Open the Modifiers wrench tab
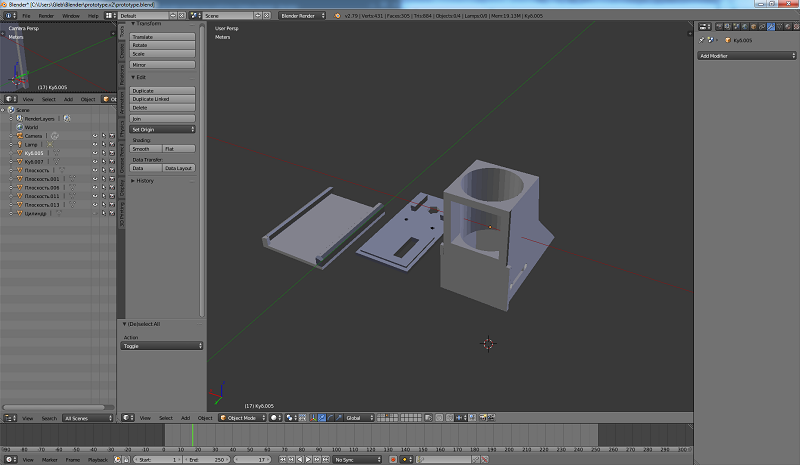This screenshot has height=465, width=800. [771, 27]
